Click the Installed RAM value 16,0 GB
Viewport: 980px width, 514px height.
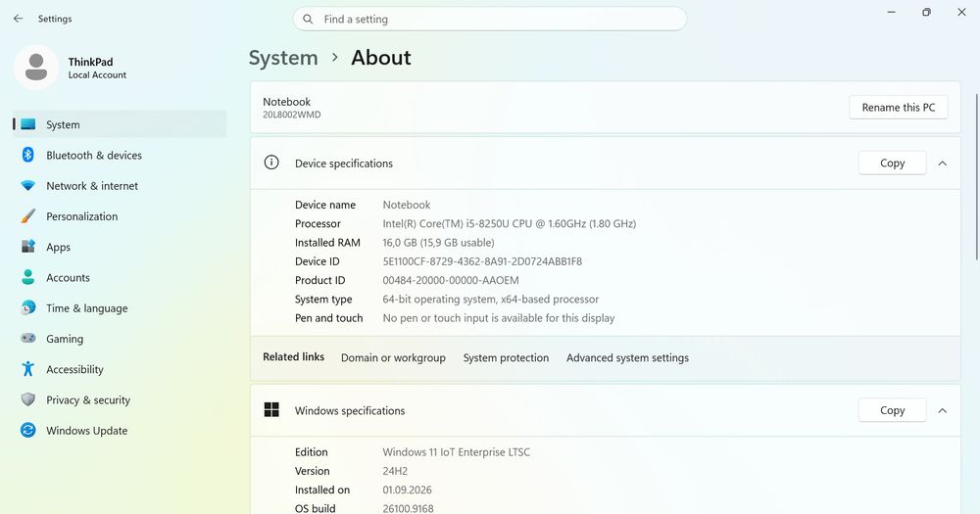pyautogui.click(x=438, y=243)
